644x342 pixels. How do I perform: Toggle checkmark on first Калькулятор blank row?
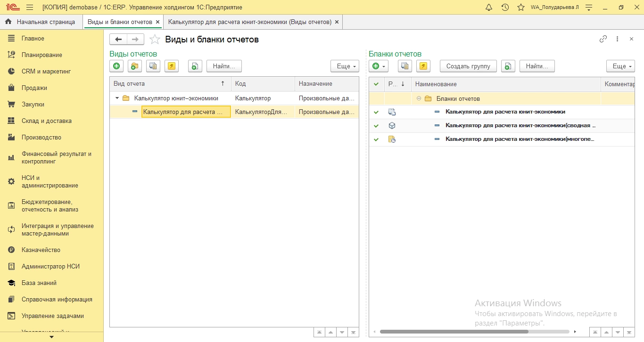tap(376, 112)
